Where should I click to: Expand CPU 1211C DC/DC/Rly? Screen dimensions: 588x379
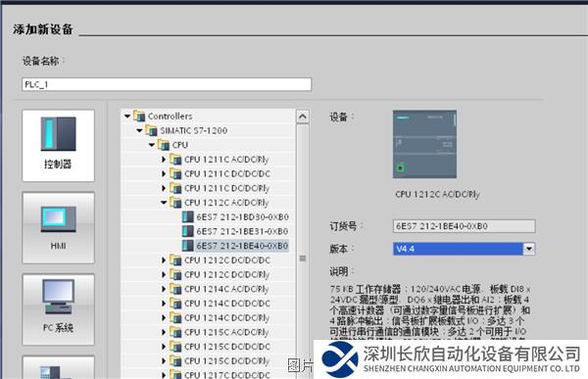[x=164, y=188]
